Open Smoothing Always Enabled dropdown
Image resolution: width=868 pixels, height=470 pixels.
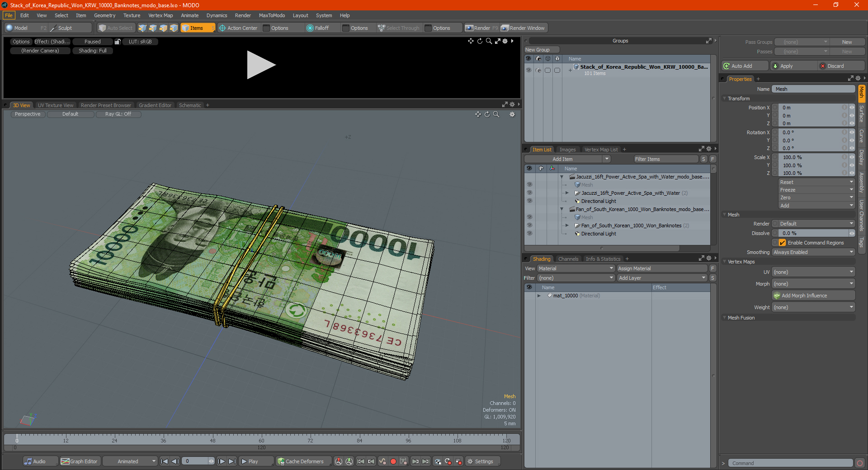(814, 252)
